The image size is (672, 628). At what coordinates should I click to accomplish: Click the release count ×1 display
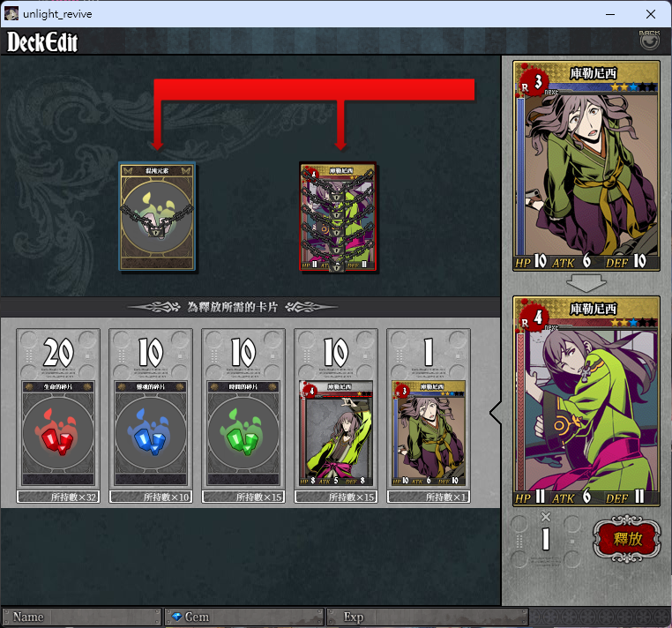click(545, 534)
